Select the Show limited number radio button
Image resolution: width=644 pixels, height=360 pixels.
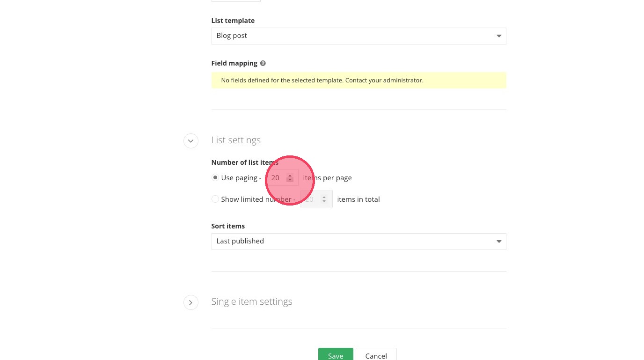point(215,199)
